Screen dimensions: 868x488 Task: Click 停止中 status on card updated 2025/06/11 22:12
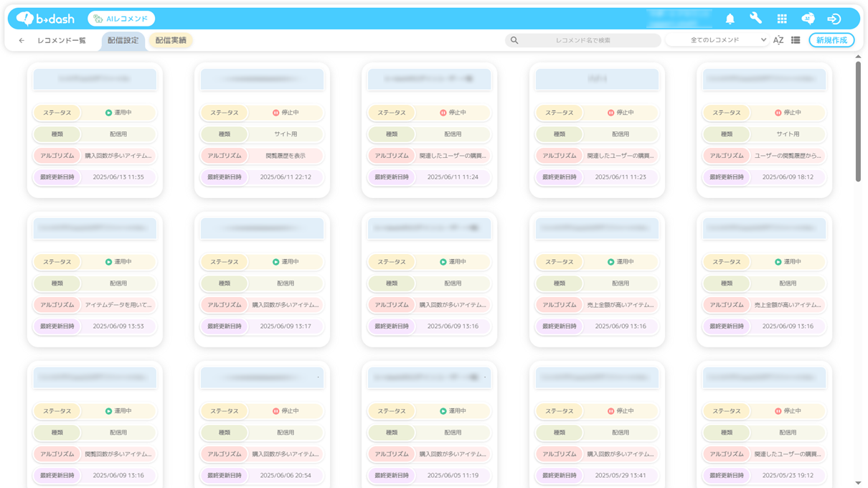[x=286, y=113]
